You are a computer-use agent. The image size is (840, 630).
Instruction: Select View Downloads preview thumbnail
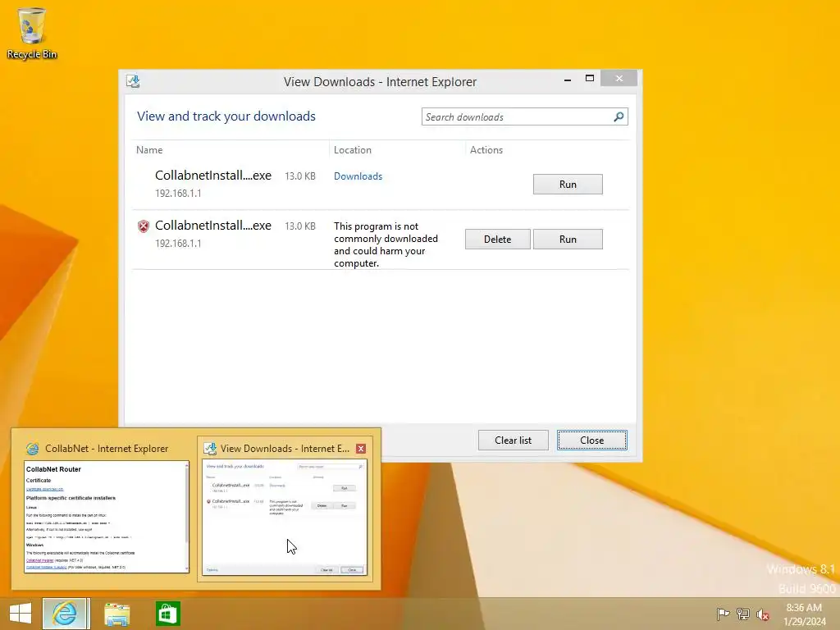285,517
